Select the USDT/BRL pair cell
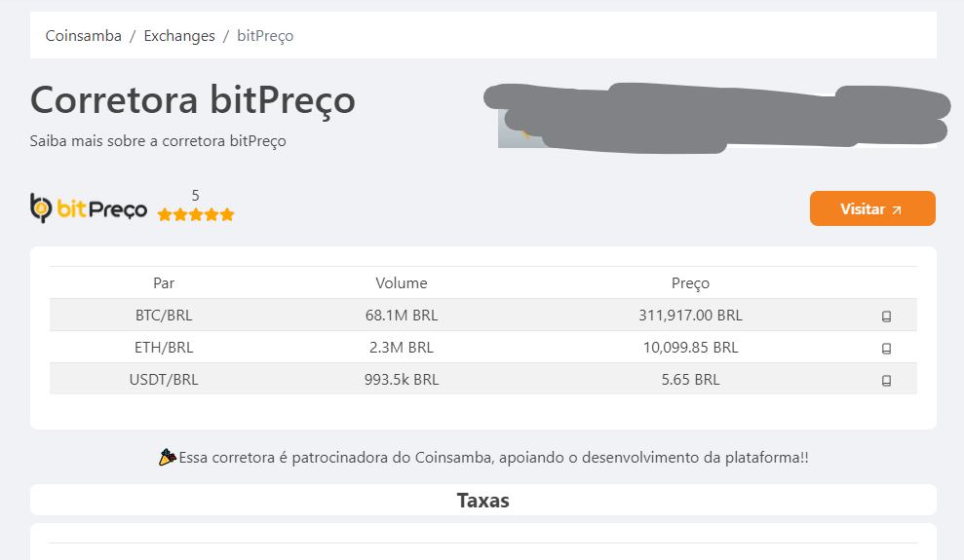 coord(164,379)
